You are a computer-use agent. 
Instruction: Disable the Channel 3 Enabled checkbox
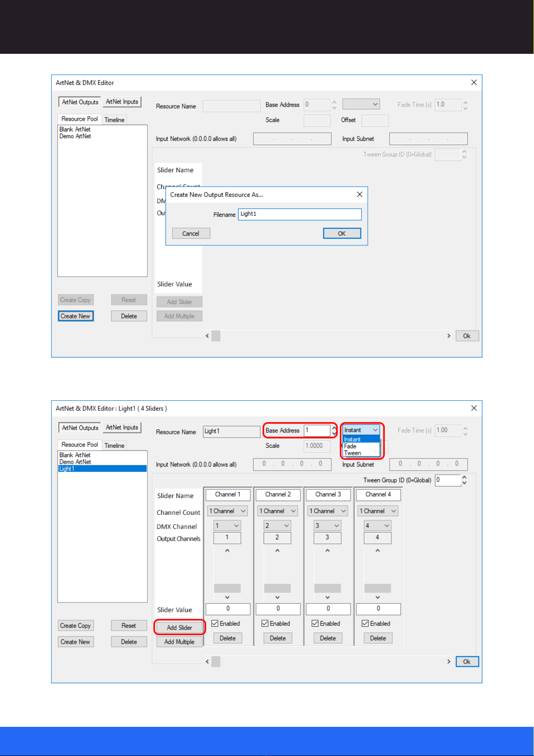[315, 624]
